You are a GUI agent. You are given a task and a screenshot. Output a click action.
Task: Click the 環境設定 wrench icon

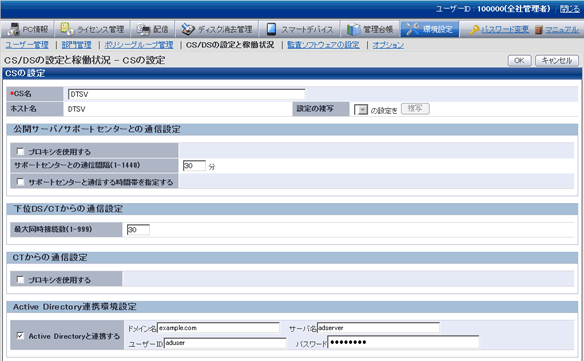[413, 29]
